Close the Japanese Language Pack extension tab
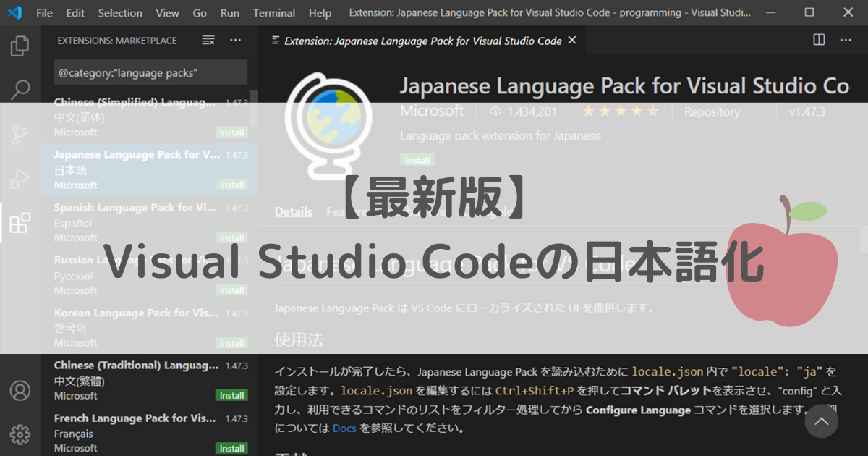 (x=572, y=41)
